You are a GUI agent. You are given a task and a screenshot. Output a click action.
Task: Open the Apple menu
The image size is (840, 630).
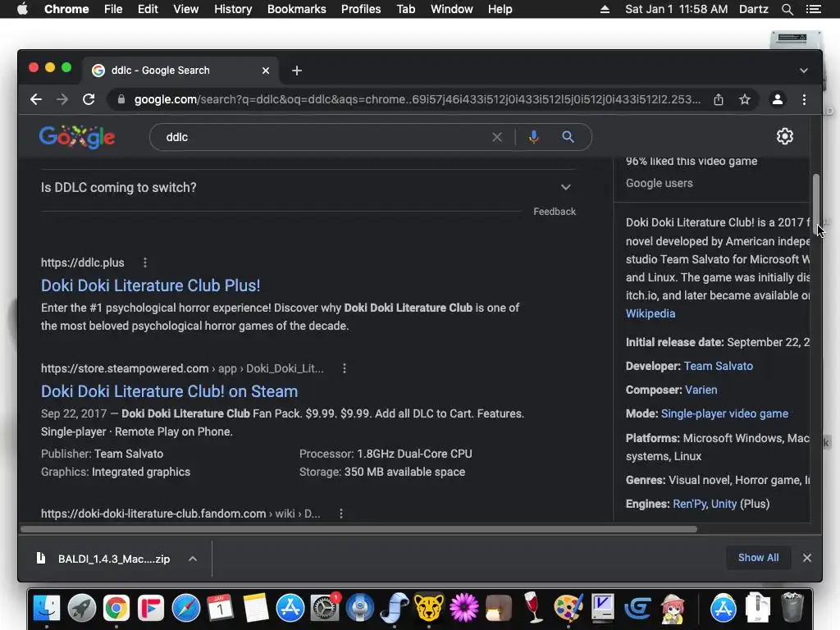pos(22,9)
